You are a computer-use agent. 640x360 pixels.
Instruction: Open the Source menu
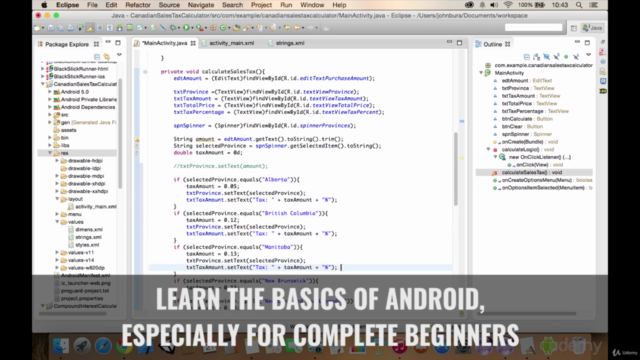(169, 5)
